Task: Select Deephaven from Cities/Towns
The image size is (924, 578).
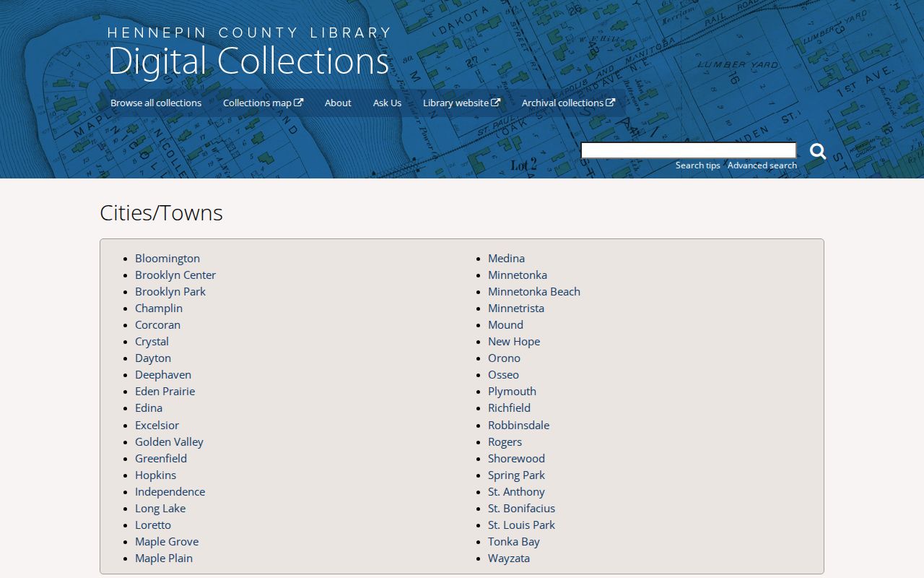Action: [x=163, y=374]
